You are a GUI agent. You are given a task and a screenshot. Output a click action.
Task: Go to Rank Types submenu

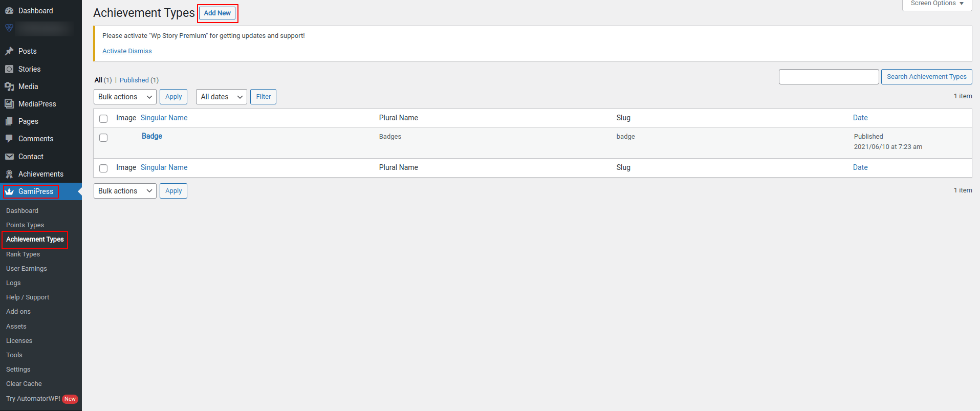pyautogui.click(x=23, y=254)
